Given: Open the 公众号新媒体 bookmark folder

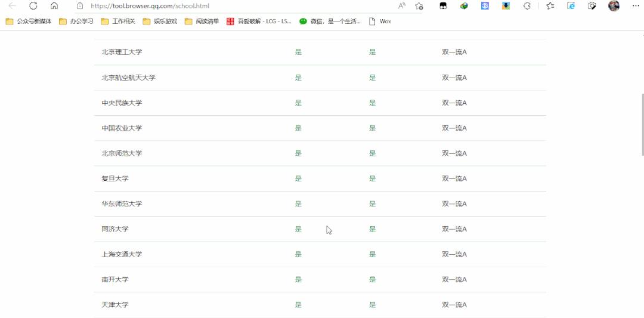Looking at the screenshot, I should 29,21.
